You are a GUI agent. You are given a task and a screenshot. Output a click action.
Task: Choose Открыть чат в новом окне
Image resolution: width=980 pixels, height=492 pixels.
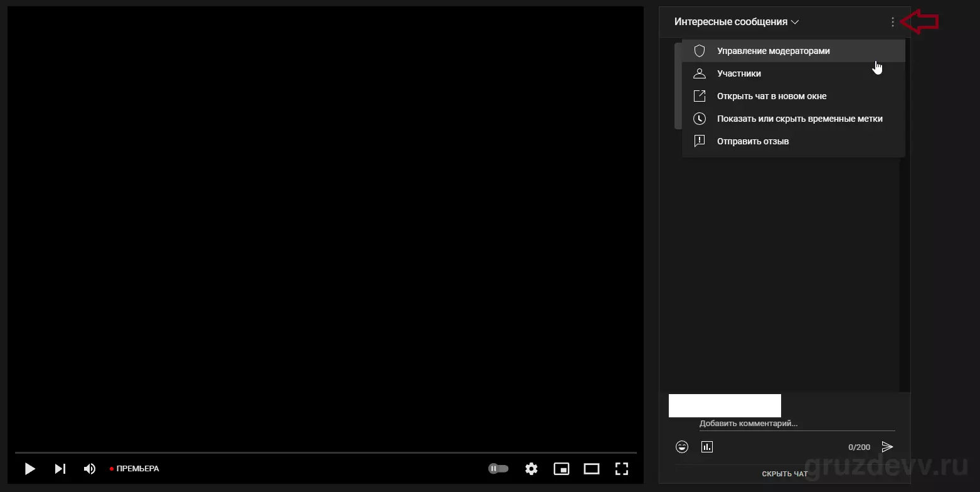(794, 96)
